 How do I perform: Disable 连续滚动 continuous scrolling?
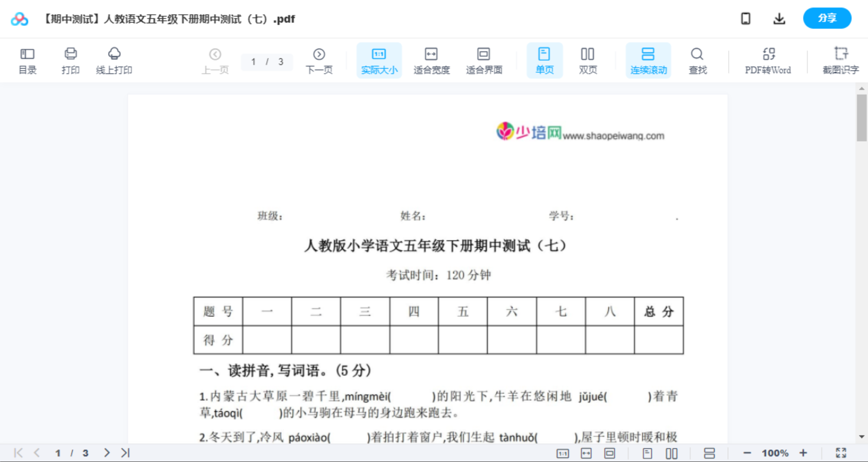pos(648,60)
